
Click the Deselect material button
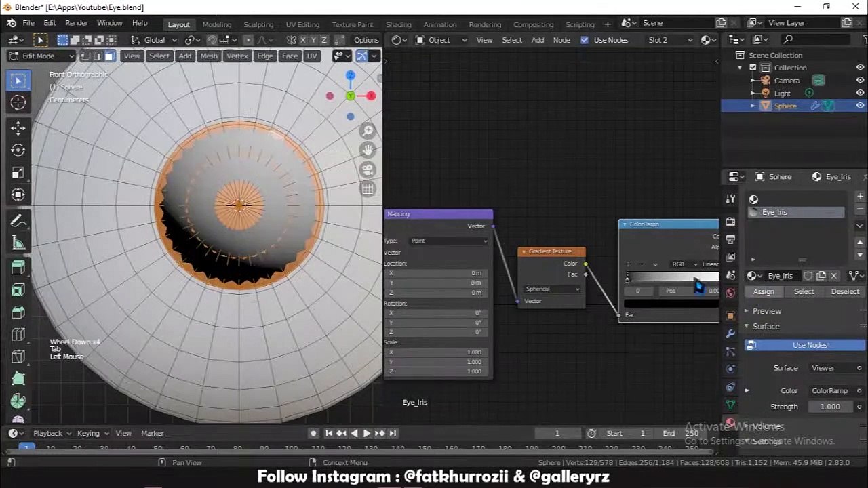[845, 291]
